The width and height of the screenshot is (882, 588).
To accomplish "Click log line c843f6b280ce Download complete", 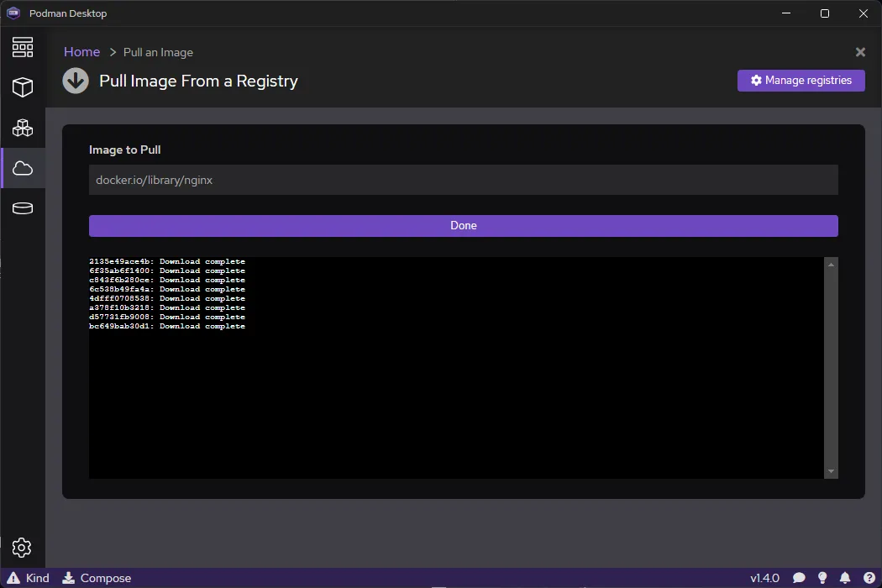I will 167,281.
